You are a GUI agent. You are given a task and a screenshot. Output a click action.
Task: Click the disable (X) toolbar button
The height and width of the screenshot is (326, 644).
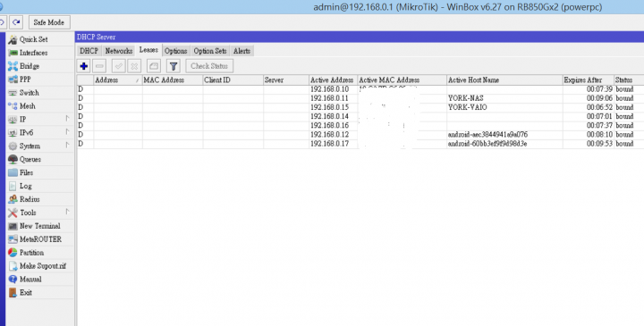134,66
